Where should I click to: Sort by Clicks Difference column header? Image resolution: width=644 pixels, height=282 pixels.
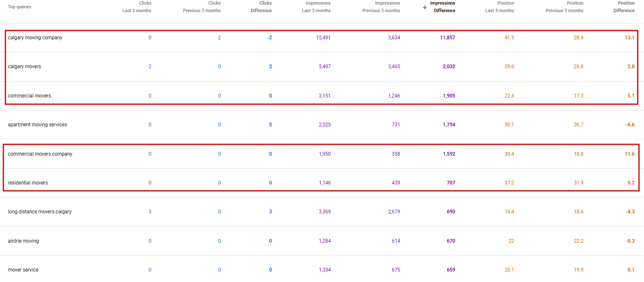click(x=261, y=7)
